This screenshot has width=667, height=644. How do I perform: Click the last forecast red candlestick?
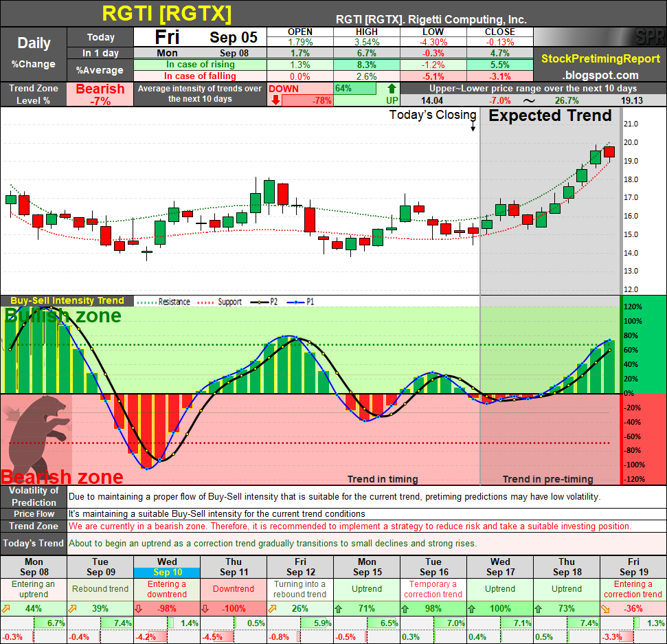609,153
